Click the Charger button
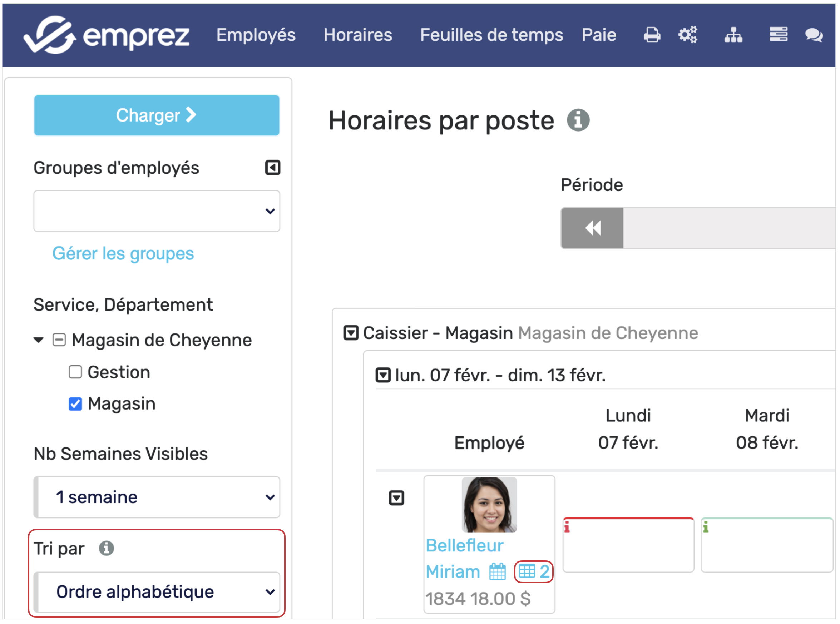This screenshot has height=624, width=840. (157, 115)
